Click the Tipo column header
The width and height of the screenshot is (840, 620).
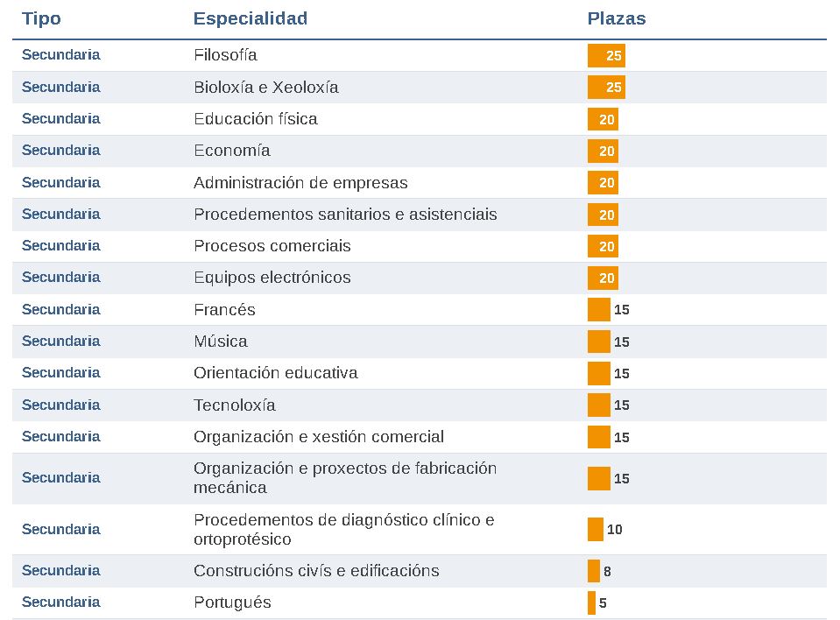[x=41, y=19]
